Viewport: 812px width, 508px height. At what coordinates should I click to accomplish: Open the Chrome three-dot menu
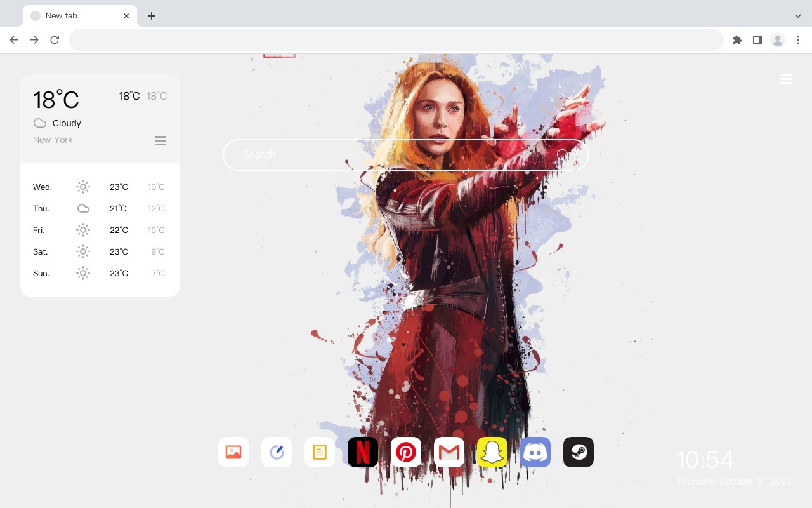pos(798,40)
